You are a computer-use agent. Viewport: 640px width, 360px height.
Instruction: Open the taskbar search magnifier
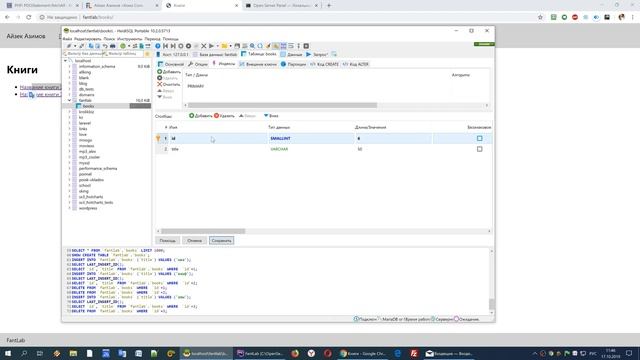(24, 353)
